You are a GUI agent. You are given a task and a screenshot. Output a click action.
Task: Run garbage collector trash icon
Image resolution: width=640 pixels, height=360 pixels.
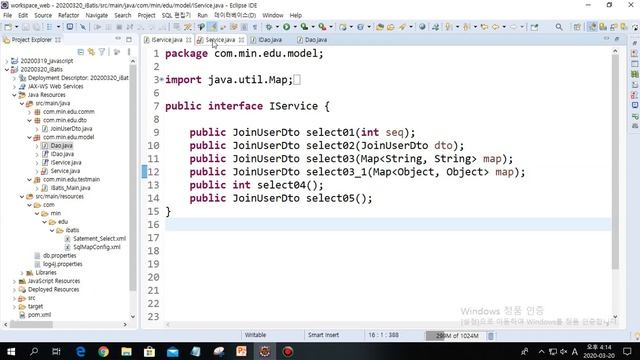tap(491, 336)
